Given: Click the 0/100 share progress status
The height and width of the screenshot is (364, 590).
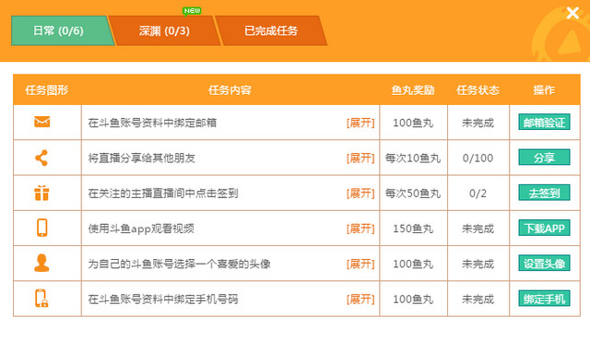Looking at the screenshot, I should (478, 158).
